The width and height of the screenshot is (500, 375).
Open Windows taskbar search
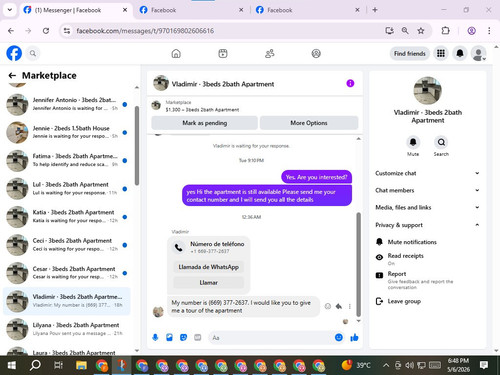pos(35,366)
